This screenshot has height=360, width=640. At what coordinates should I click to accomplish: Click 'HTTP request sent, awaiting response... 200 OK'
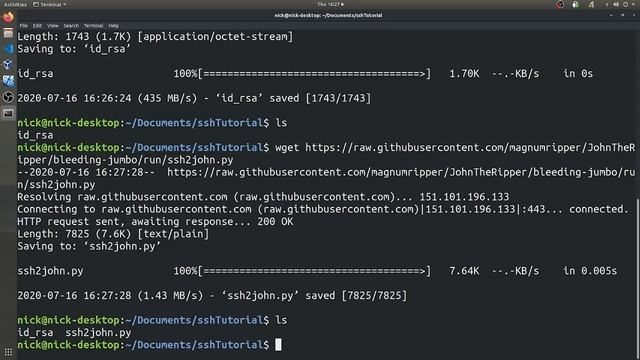click(155, 222)
